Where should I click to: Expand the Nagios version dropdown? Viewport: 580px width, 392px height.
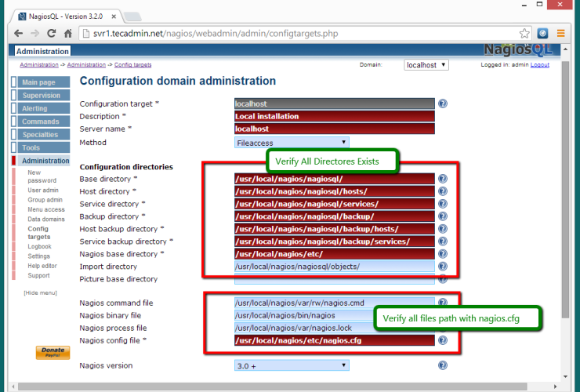click(292, 365)
